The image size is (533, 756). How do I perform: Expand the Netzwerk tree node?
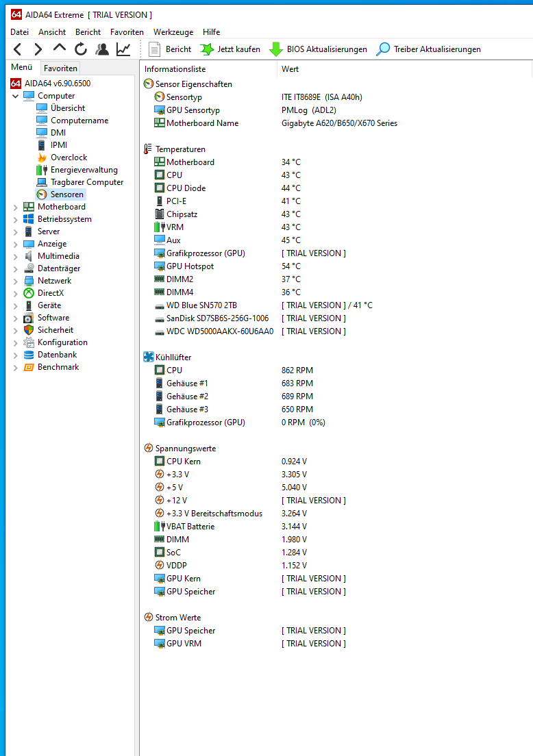pos(16,281)
